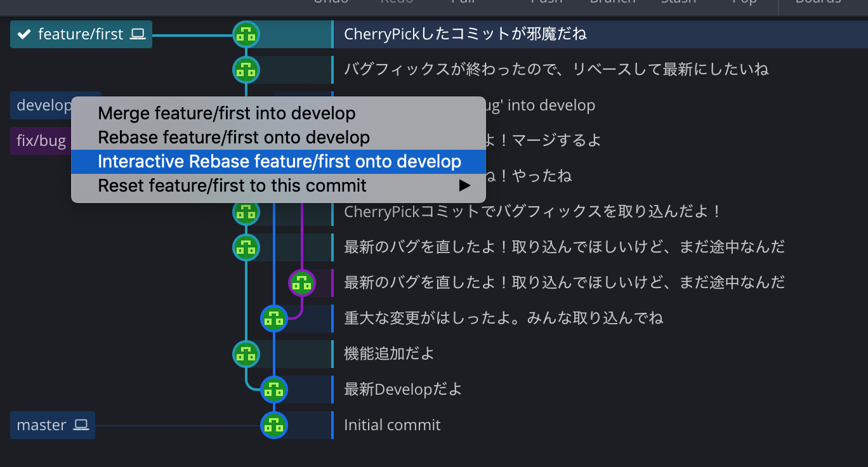
Task: Select 最新のバグを直したよ message beside teal node
Action: (x=564, y=247)
